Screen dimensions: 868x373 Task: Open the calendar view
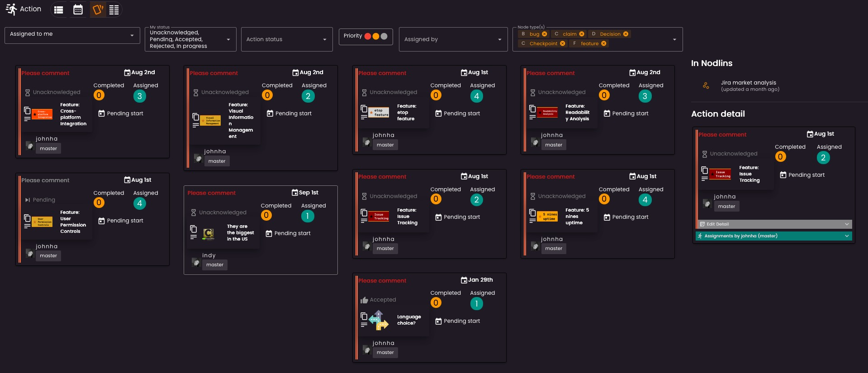[x=78, y=9]
